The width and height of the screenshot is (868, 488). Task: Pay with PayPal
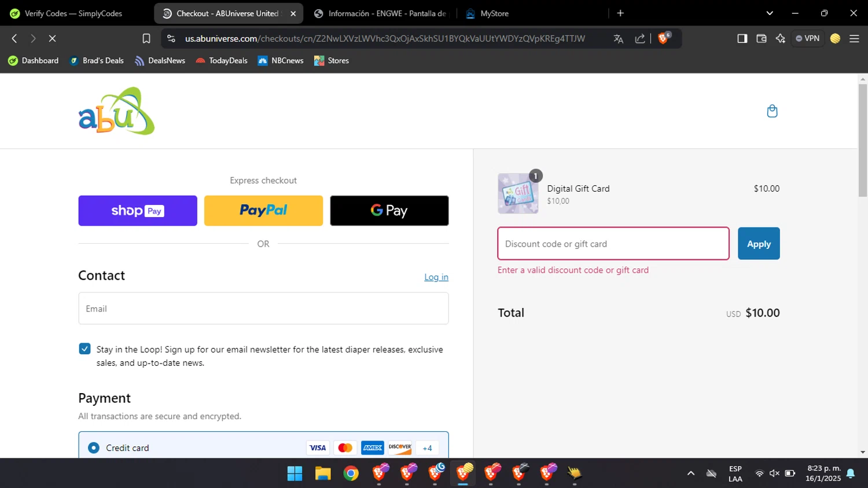pyautogui.click(x=263, y=211)
